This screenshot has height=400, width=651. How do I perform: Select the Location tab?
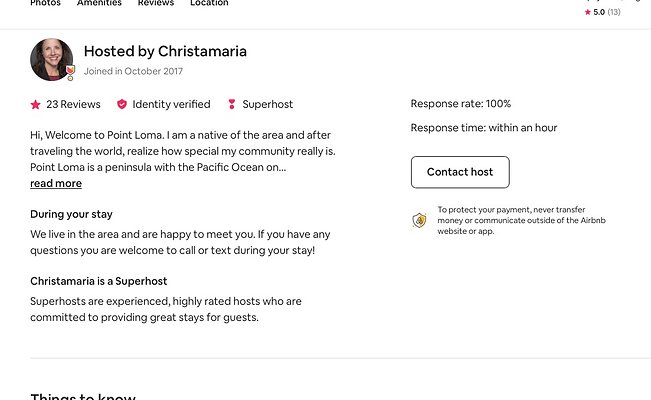(x=209, y=3)
